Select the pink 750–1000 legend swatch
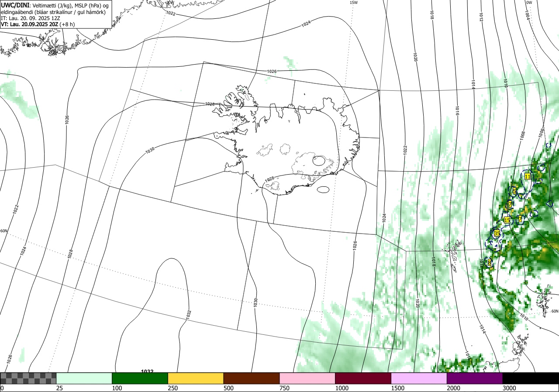Image resolution: width=559 pixels, height=392 pixels. click(307, 378)
